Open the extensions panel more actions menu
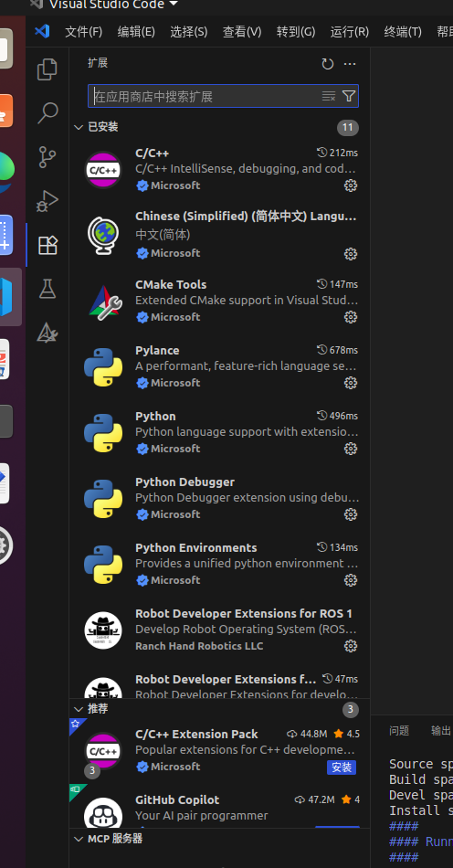 (x=350, y=64)
